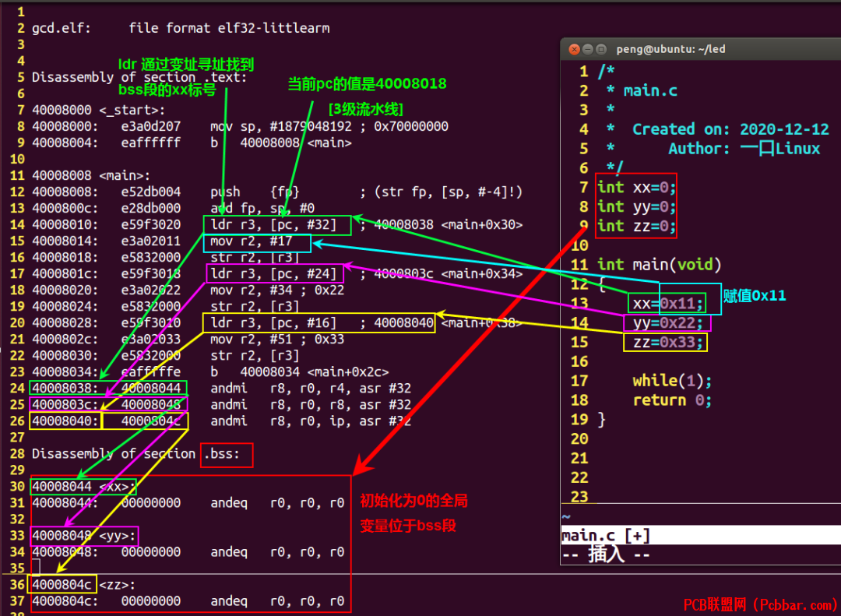This screenshot has width=841, height=616.
Task: Click the 'ldr r3, [pc, #16]' instruction
Action: [x=273, y=323]
